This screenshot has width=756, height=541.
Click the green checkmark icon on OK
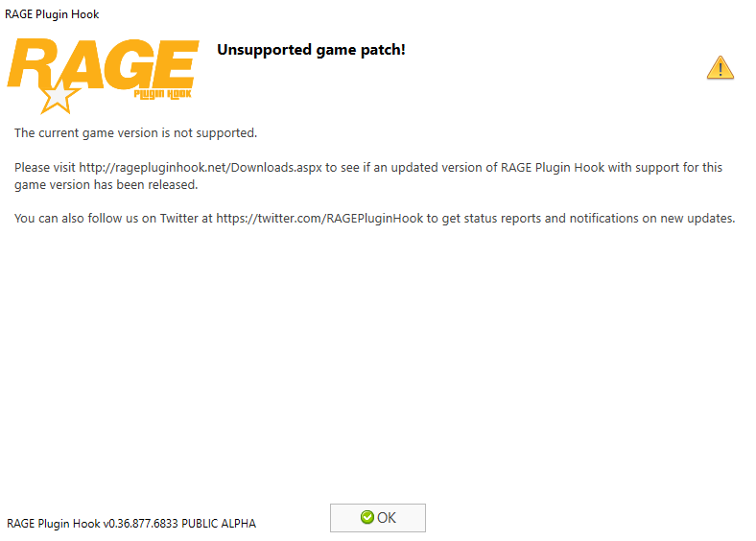(366, 517)
